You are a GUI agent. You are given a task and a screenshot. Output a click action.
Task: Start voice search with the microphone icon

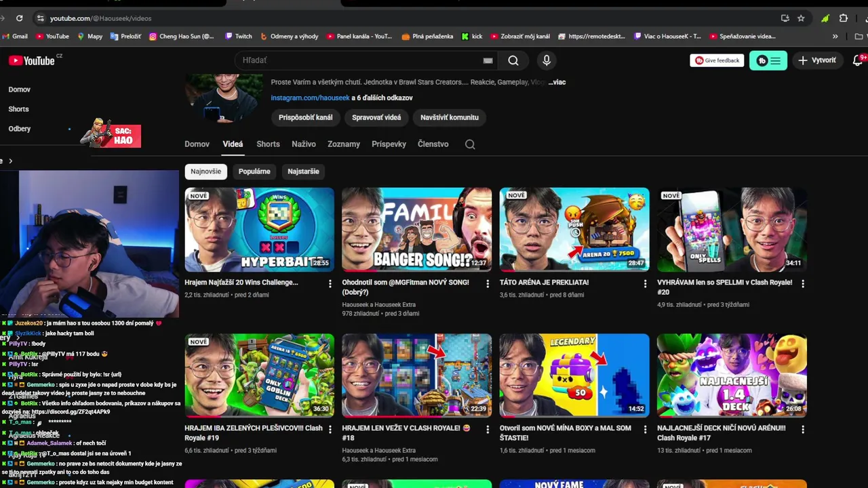pos(547,60)
